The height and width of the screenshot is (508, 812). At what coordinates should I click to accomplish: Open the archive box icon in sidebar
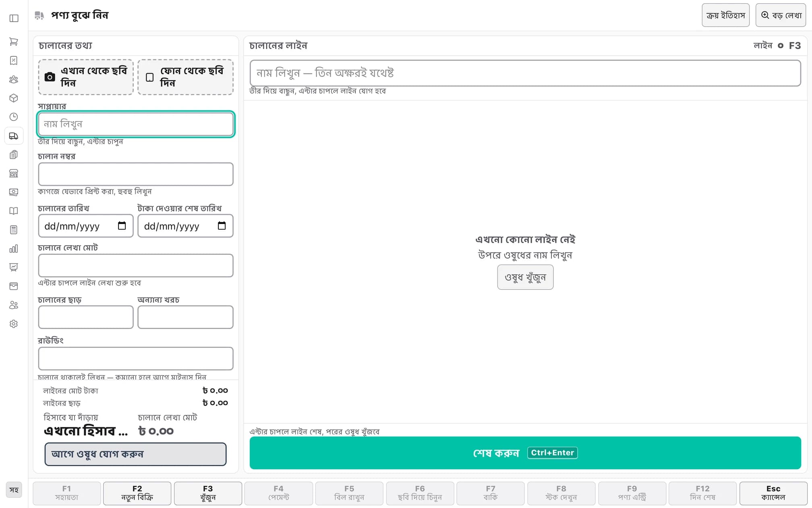(14, 286)
